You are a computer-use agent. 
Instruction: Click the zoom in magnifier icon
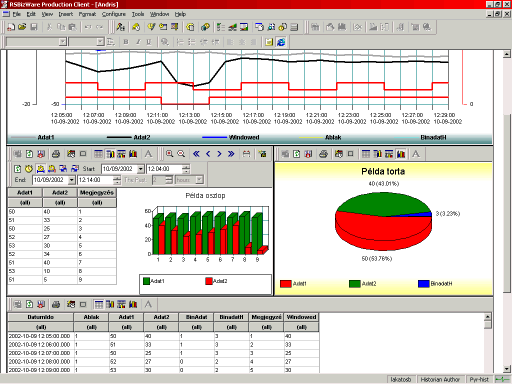[170, 154]
